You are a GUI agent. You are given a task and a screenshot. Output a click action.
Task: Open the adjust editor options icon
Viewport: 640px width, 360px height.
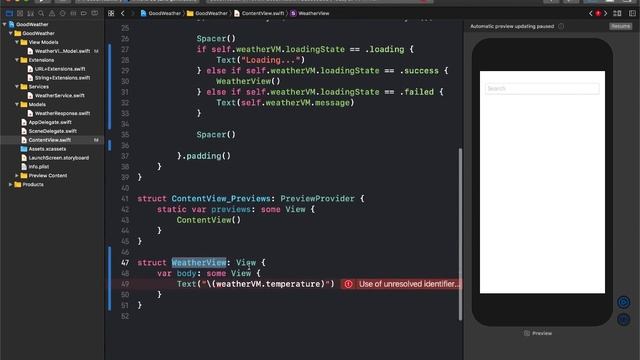click(x=618, y=13)
